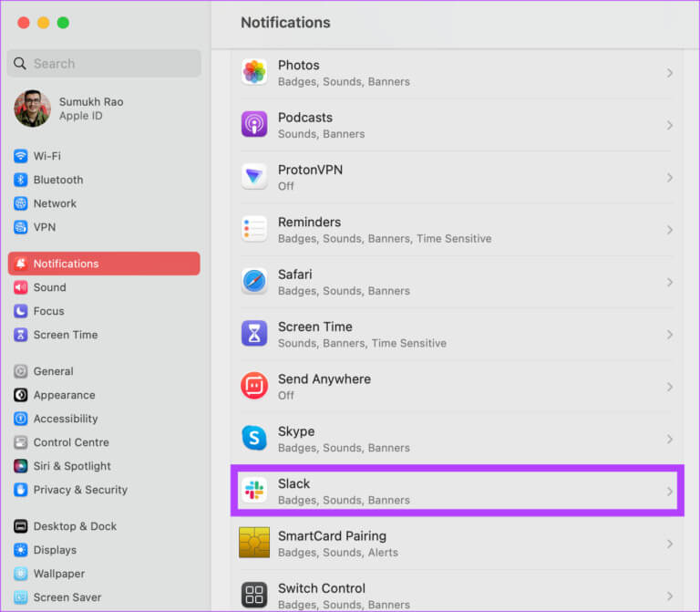Click the Network globe sidebar icon
Screen dimensions: 700x612
21,203
